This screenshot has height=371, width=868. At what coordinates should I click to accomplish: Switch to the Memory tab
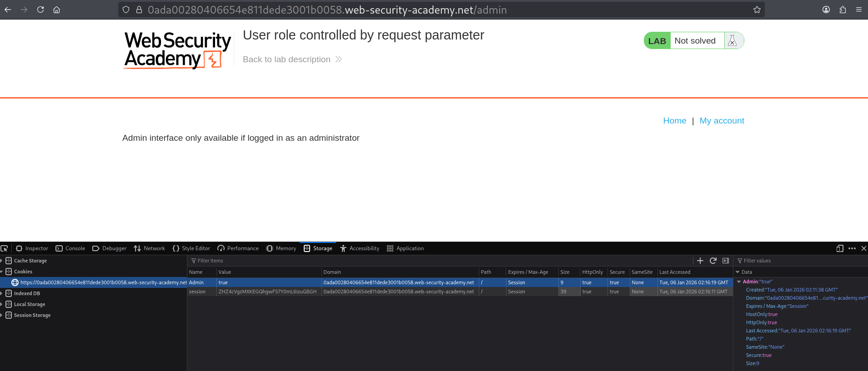pyautogui.click(x=281, y=248)
